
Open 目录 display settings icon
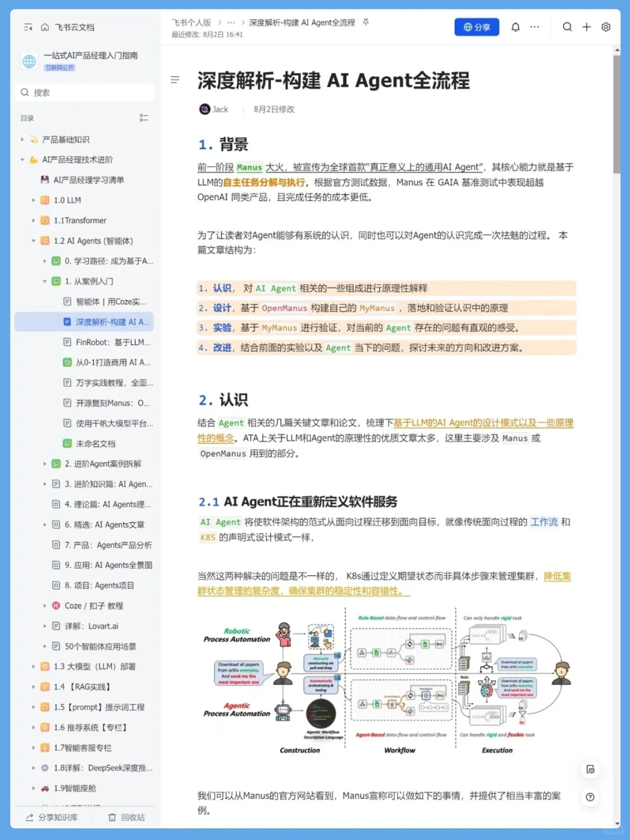click(144, 118)
